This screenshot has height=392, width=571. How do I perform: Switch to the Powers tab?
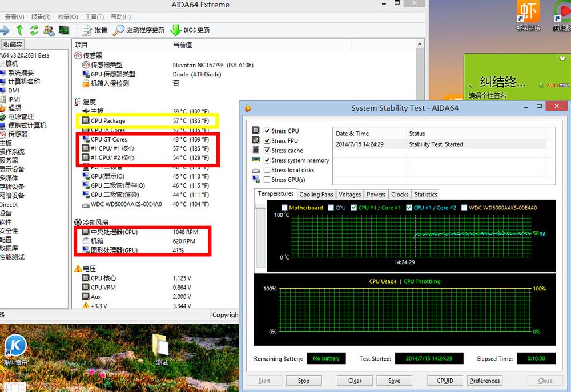(x=376, y=195)
